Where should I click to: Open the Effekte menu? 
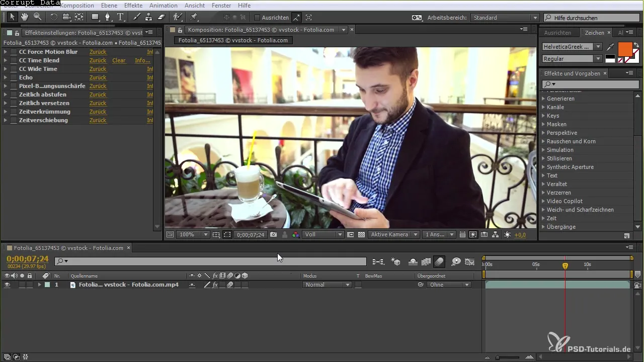coord(133,6)
